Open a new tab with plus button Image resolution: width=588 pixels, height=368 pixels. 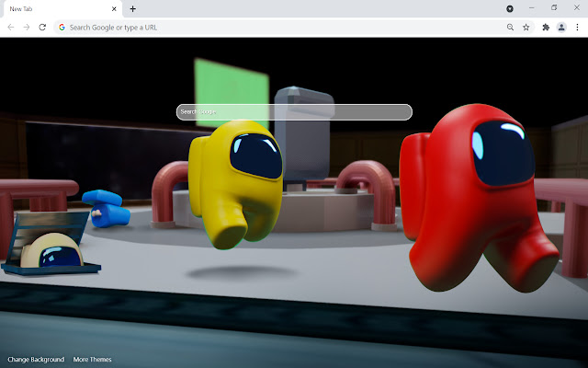(132, 8)
